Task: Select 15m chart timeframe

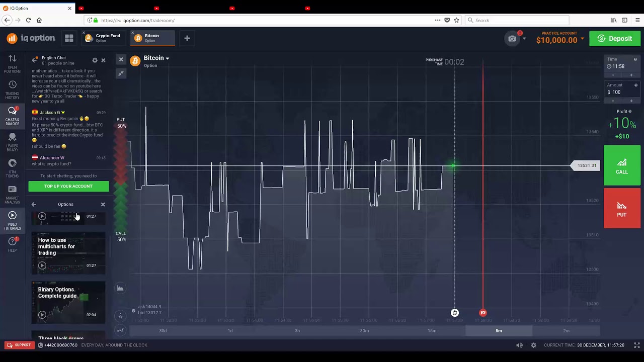Action: (432, 331)
